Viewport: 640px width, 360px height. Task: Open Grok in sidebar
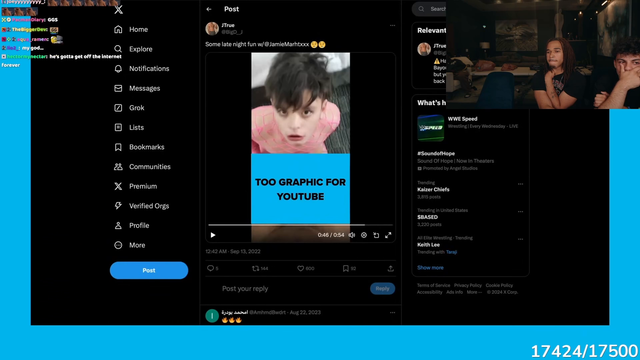[x=129, y=108]
